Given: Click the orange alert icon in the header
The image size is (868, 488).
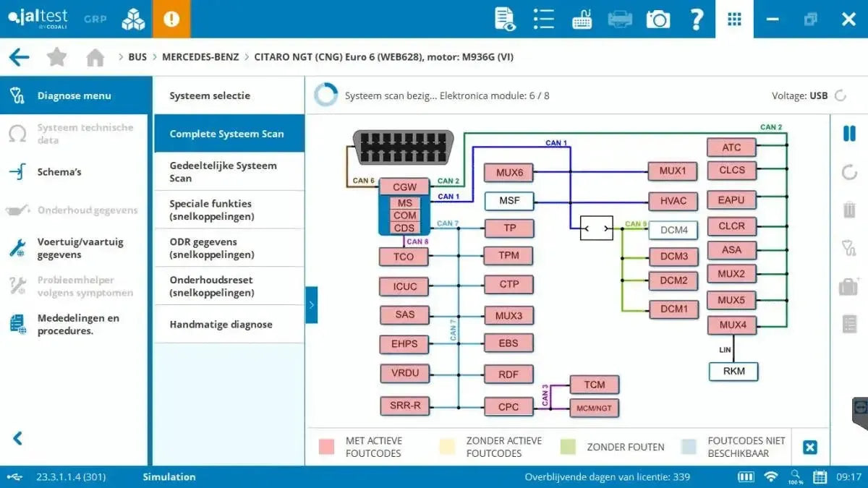Looking at the screenshot, I should [x=171, y=19].
